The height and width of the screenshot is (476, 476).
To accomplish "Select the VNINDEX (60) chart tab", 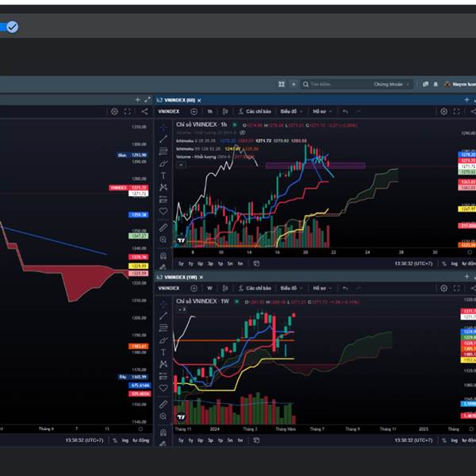I will (179, 100).
